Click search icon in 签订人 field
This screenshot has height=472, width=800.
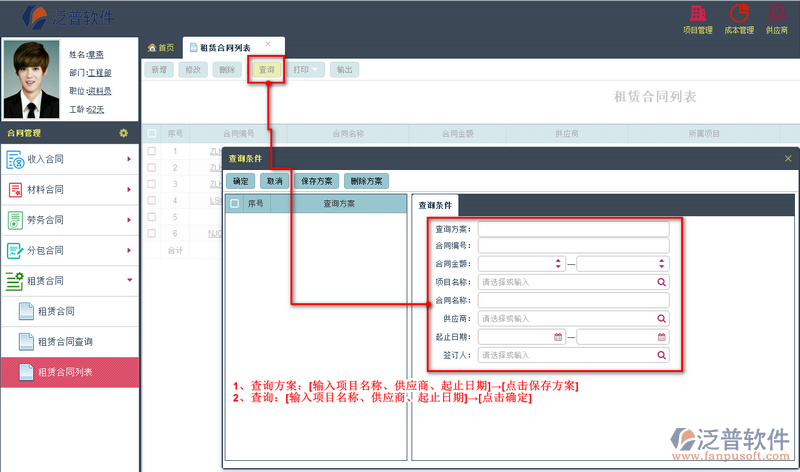point(661,355)
